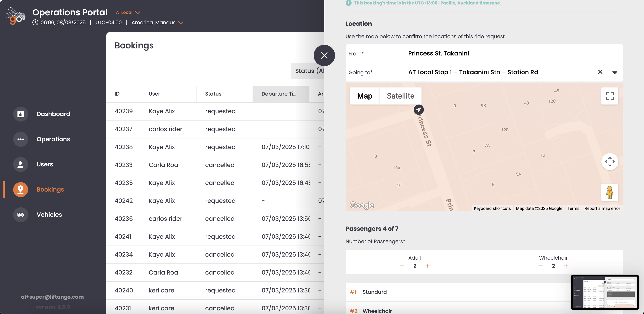Viewport: 644px width, 314px height.
Task: Clear the Going to destination field
Action: (x=600, y=72)
